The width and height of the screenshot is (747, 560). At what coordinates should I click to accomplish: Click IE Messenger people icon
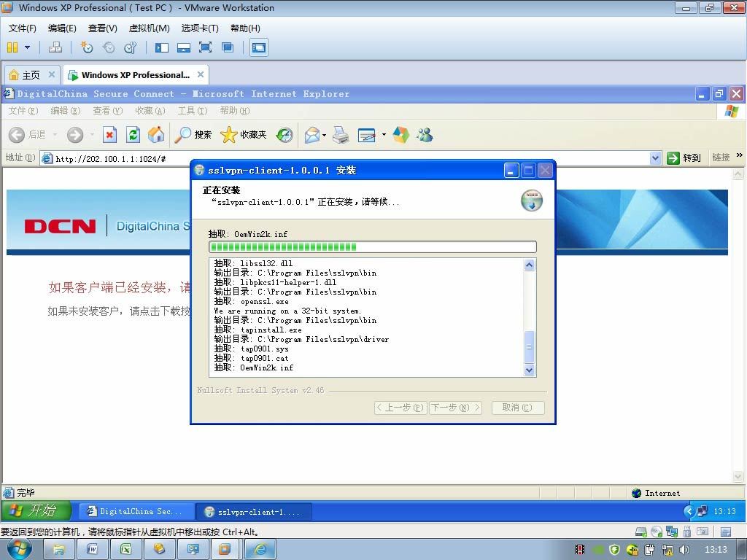click(x=425, y=135)
